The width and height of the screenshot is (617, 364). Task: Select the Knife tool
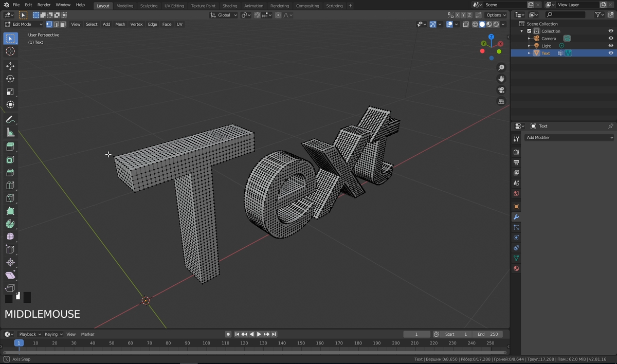10,198
